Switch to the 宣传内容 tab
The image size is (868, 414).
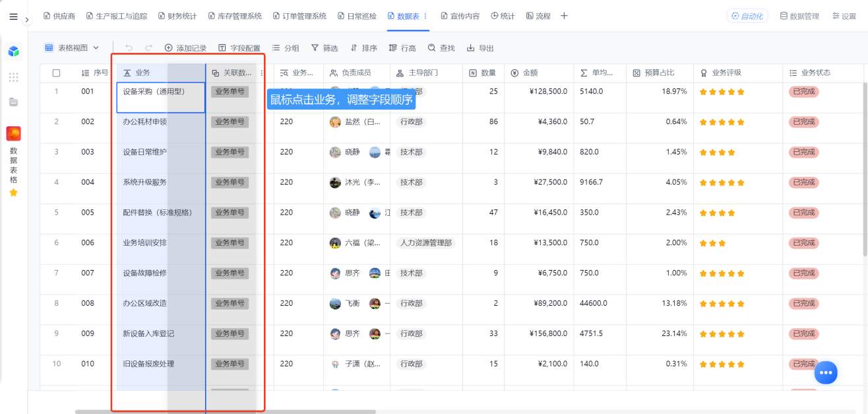tap(460, 16)
